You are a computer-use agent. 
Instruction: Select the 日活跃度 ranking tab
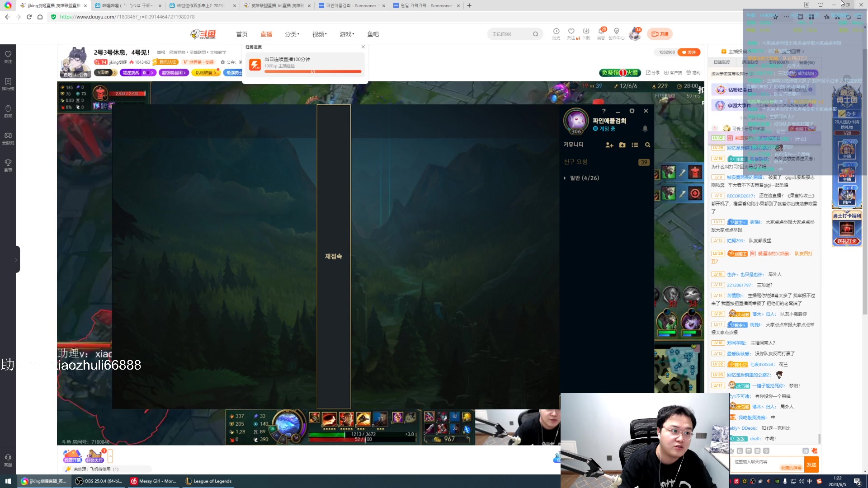(722, 62)
